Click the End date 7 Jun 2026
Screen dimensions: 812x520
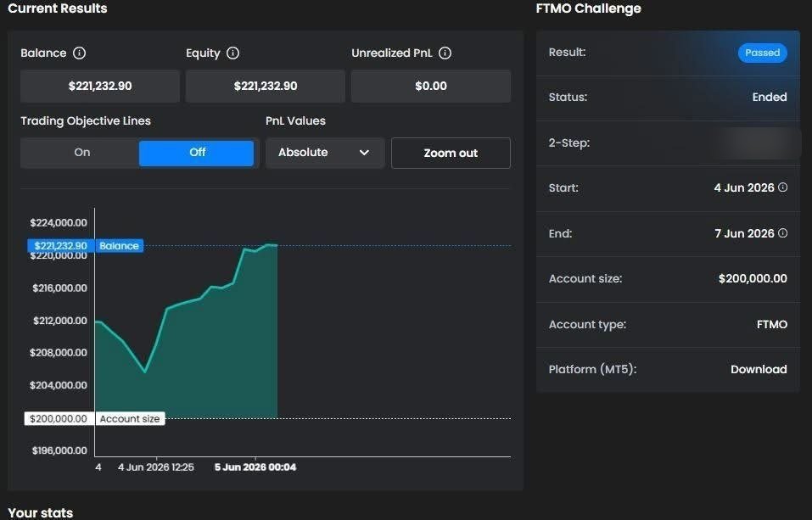pos(744,233)
